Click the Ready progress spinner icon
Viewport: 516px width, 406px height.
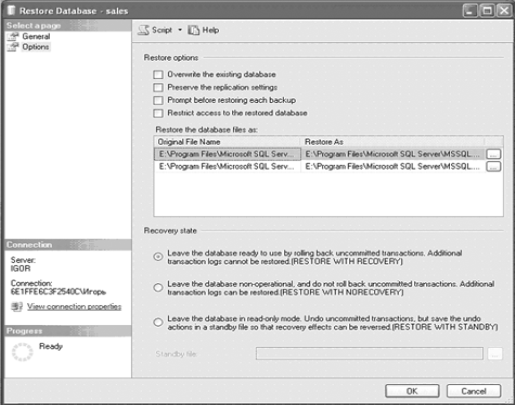point(22,352)
